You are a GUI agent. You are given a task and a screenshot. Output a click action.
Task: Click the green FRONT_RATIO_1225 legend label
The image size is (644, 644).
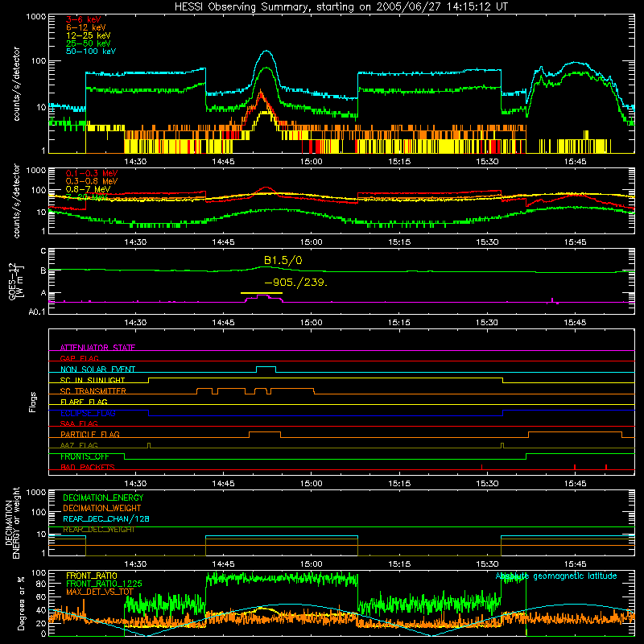104,584
